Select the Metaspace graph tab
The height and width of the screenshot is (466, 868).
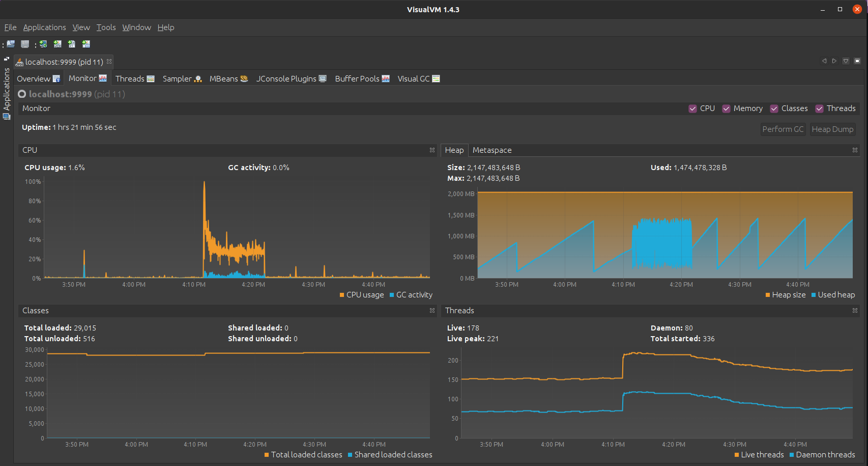pyautogui.click(x=491, y=150)
